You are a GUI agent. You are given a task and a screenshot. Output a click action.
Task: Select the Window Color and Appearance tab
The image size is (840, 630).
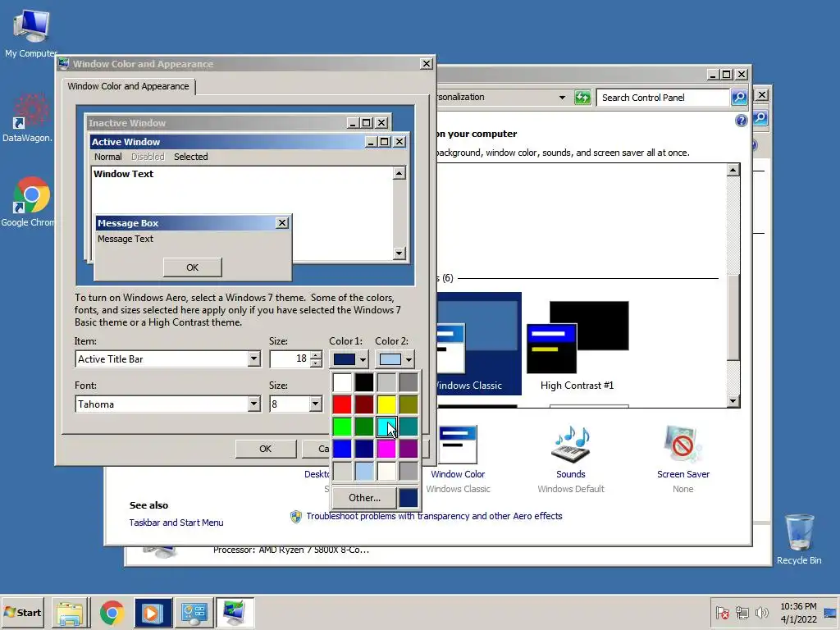point(128,86)
